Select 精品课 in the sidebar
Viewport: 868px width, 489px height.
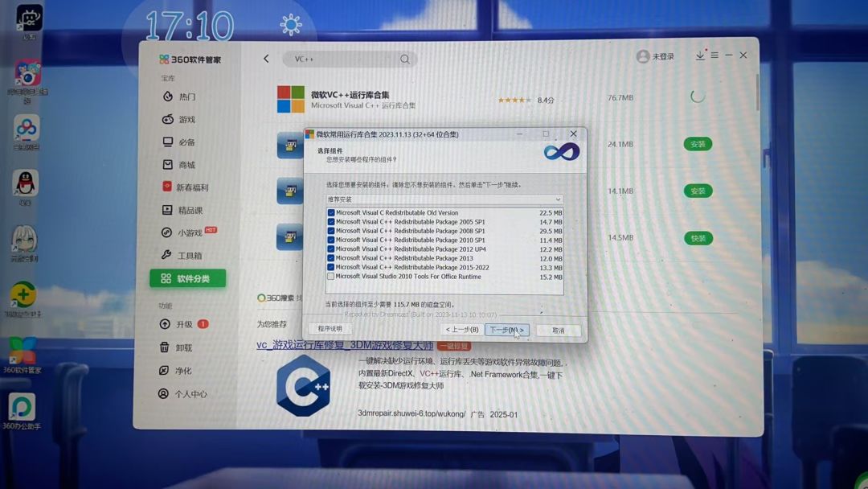tap(182, 210)
